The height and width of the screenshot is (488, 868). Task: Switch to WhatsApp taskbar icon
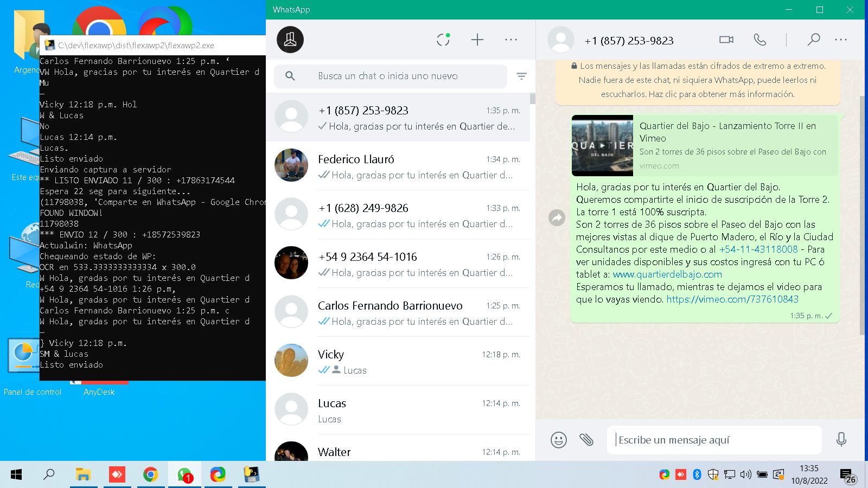pos(184,475)
